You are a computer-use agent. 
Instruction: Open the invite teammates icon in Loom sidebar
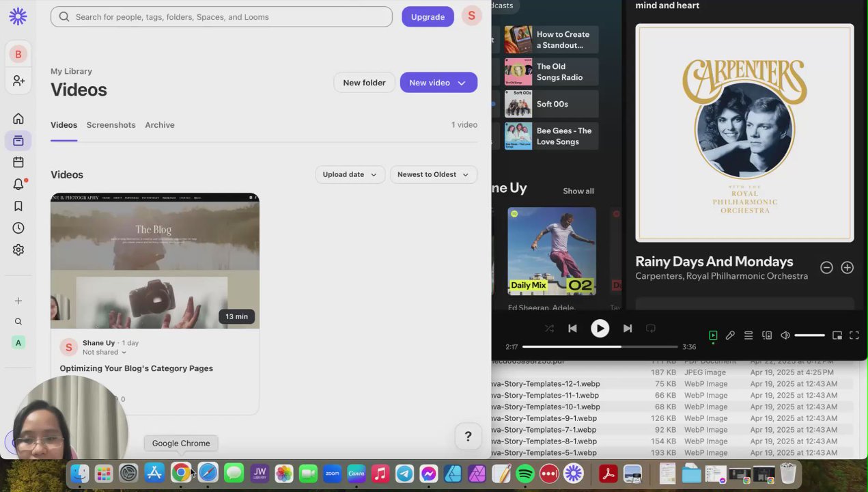(x=18, y=81)
